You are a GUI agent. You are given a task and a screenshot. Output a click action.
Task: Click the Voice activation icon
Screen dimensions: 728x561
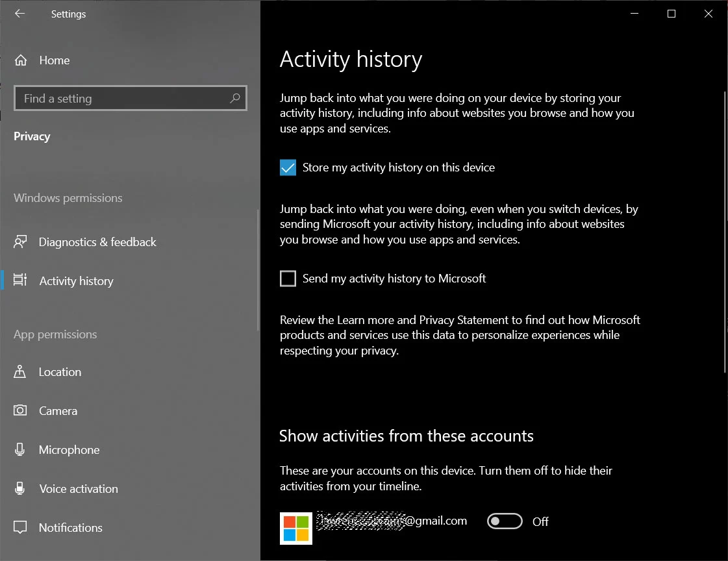click(x=20, y=489)
